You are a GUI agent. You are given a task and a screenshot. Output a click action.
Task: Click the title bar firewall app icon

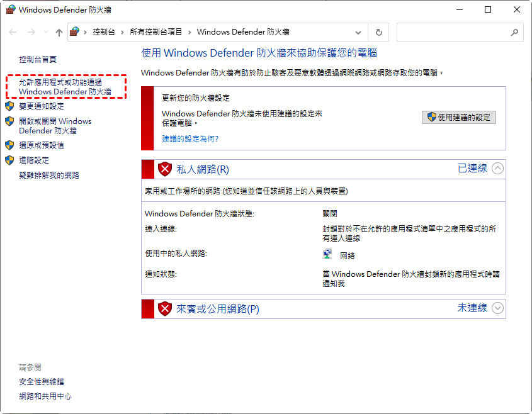[11, 9]
